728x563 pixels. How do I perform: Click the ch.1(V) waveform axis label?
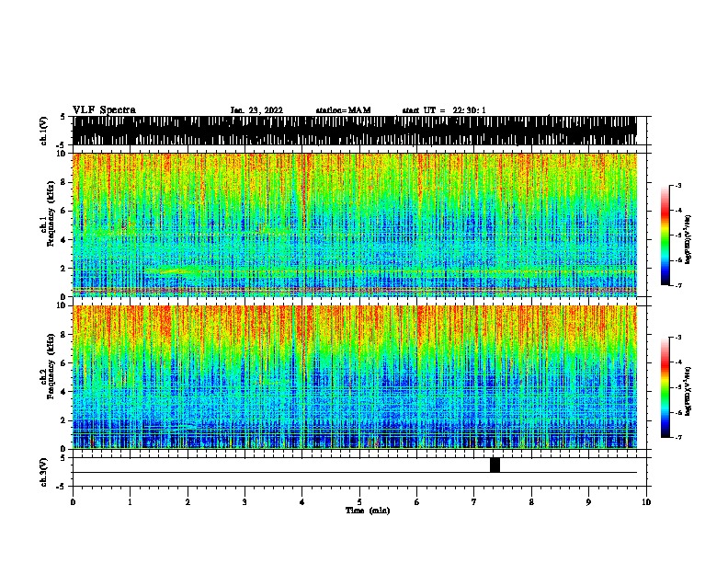tap(44, 131)
